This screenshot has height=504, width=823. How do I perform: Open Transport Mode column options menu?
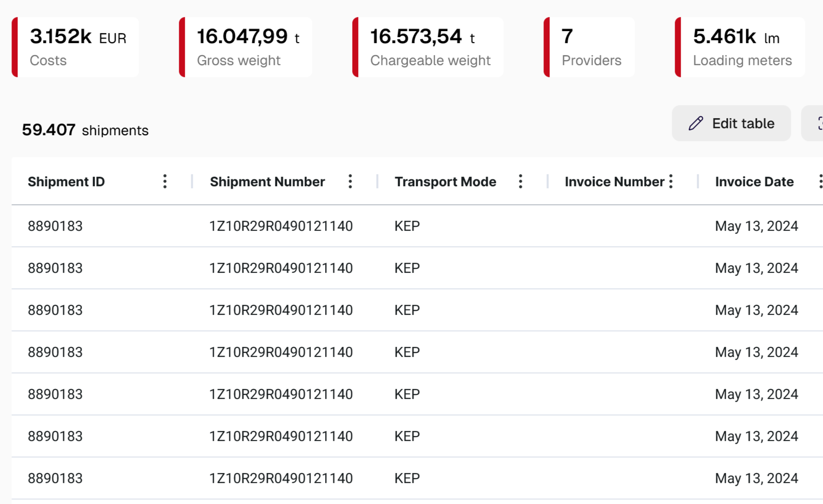520,182
